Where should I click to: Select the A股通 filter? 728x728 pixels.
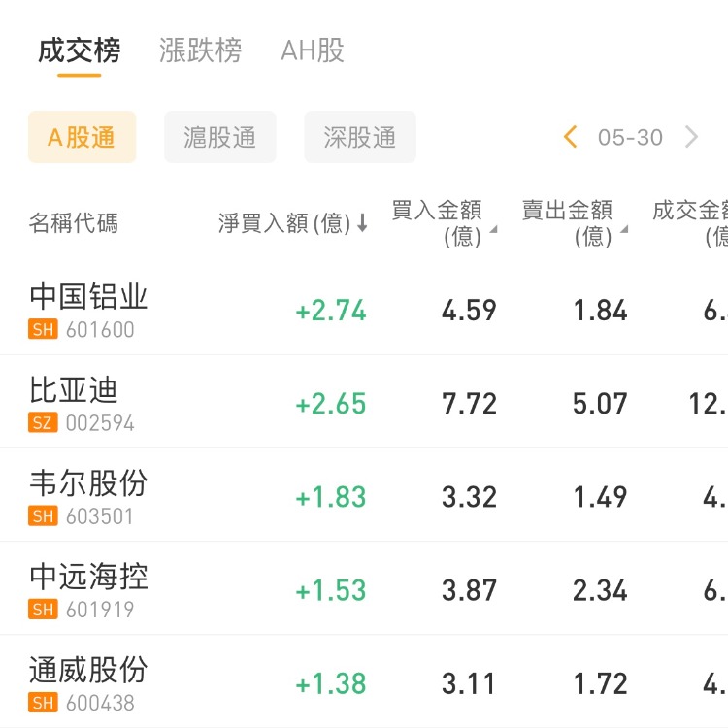click(x=82, y=137)
